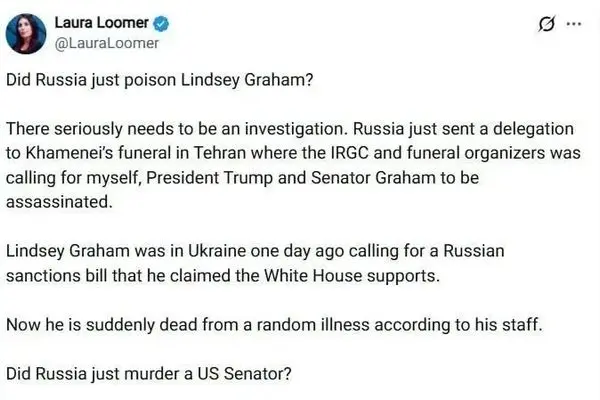Click 'sanctions bill' in the post text
The height and width of the screenshot is (400, 600).
pos(57,276)
